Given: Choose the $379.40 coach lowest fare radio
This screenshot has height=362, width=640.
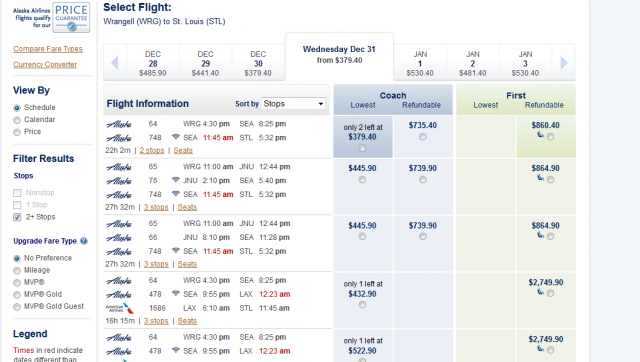Looking at the screenshot, I should (x=362, y=149).
